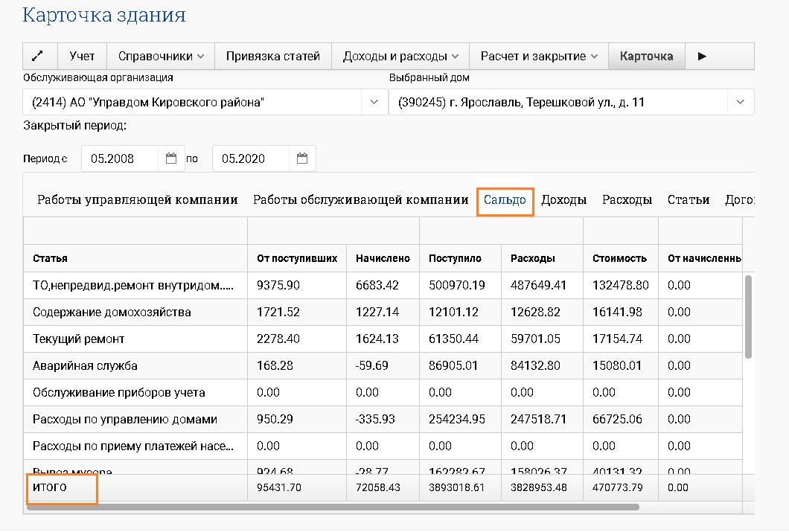Click the Карточка tab in the toolbar
This screenshot has height=532, width=789.
[x=646, y=56]
